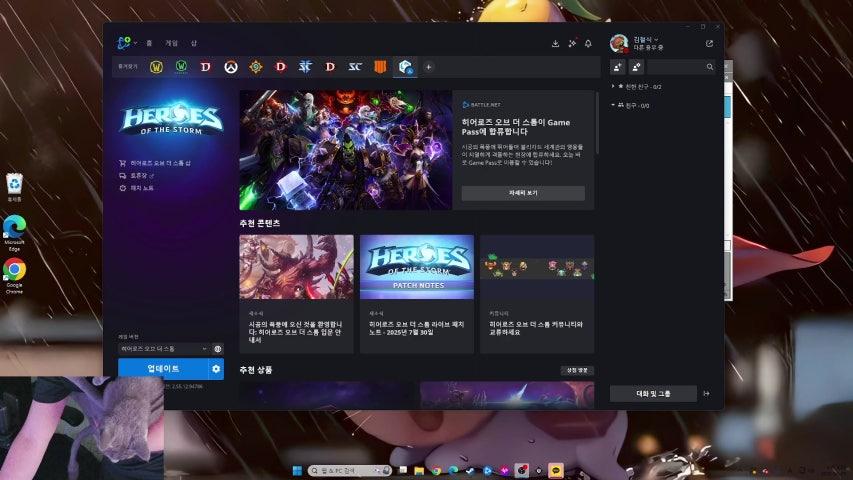Select the green WoW Classic icon
853x480 pixels.
181,67
